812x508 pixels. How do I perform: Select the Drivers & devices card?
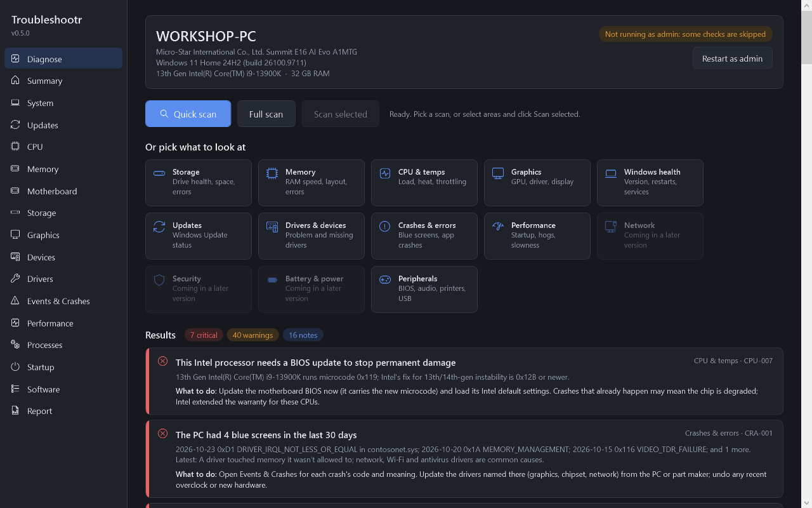point(311,236)
